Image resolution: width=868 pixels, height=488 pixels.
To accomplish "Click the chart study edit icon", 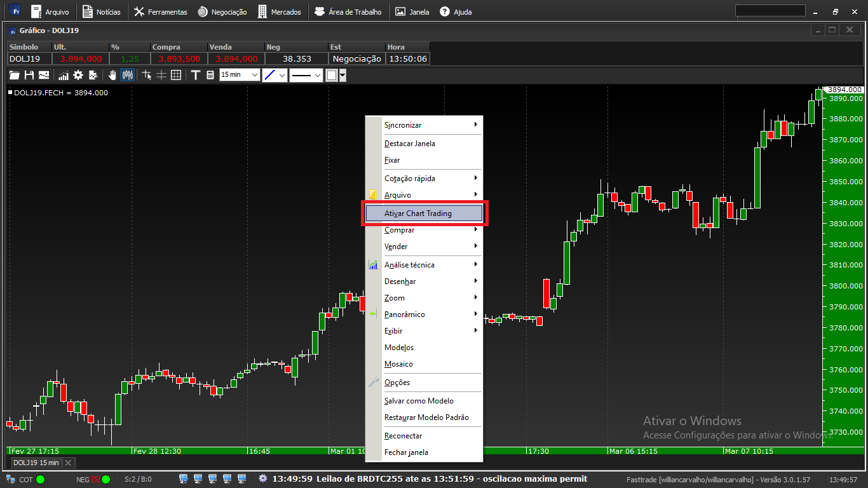I will pos(93,75).
